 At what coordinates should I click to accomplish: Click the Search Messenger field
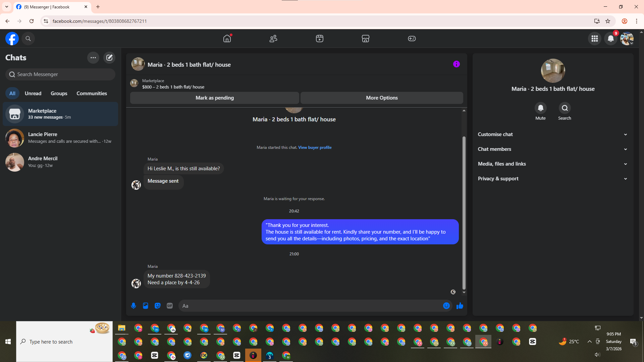60,74
